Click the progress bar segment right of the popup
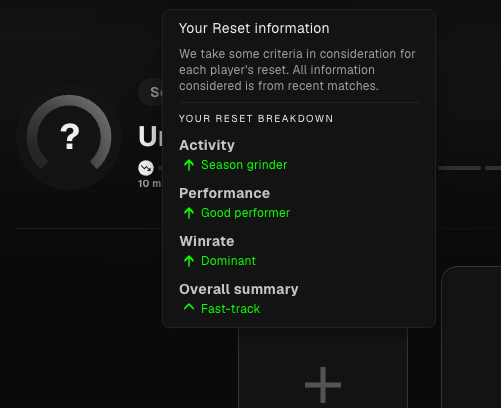Image resolution: width=501 pixels, height=408 pixels. 459,168
